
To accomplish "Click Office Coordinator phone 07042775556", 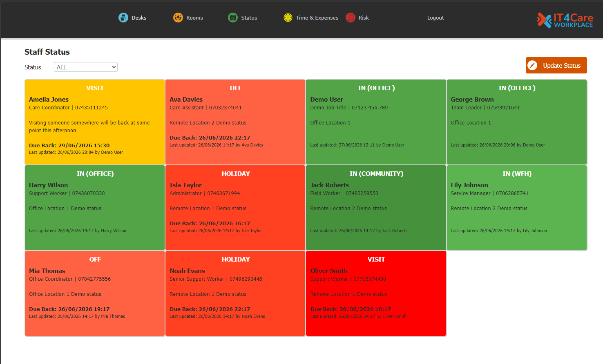I will click(94, 279).
